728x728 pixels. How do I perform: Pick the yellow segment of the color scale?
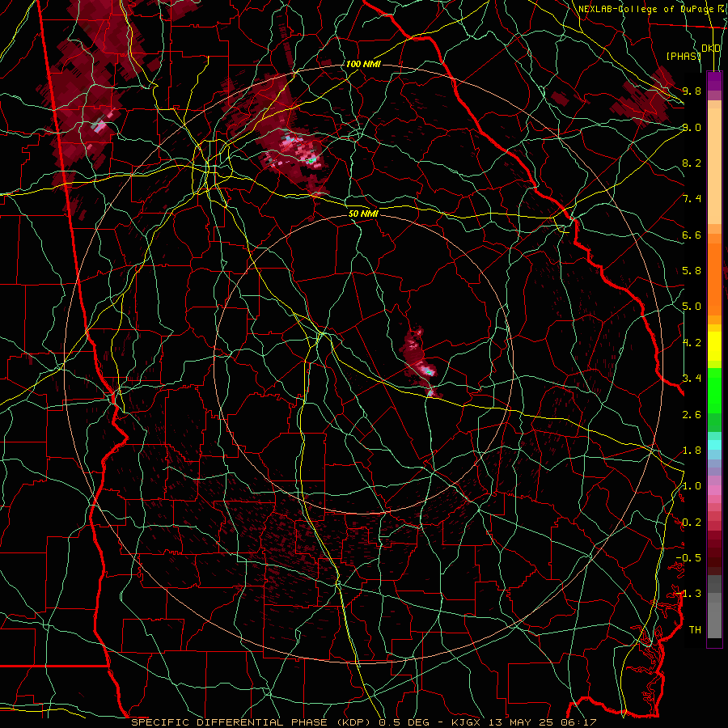pyautogui.click(x=714, y=346)
